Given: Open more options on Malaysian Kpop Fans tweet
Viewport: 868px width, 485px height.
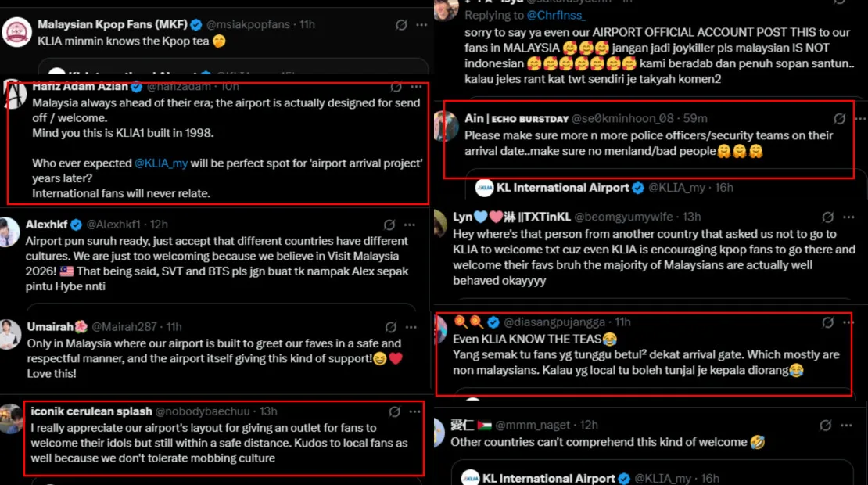Looking at the screenshot, I should (421, 25).
